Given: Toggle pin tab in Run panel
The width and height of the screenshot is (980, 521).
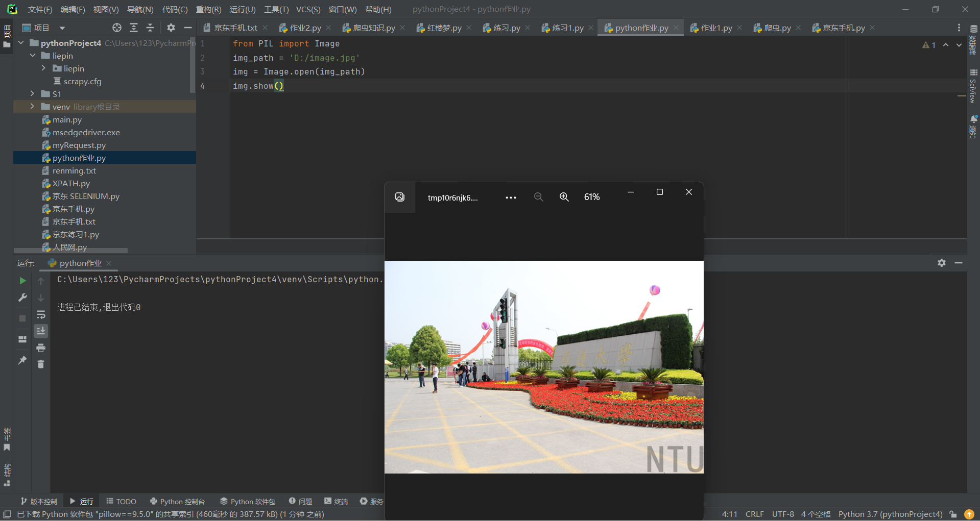Looking at the screenshot, I should [x=22, y=360].
